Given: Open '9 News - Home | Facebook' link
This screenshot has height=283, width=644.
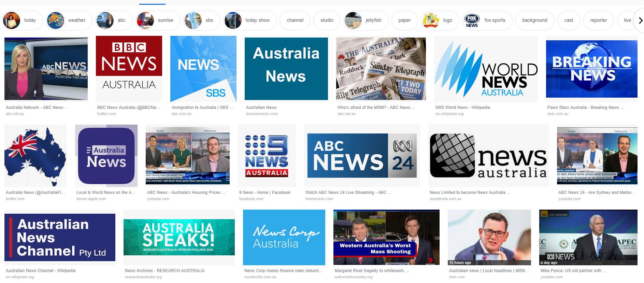Looking at the screenshot, I should 265,193.
